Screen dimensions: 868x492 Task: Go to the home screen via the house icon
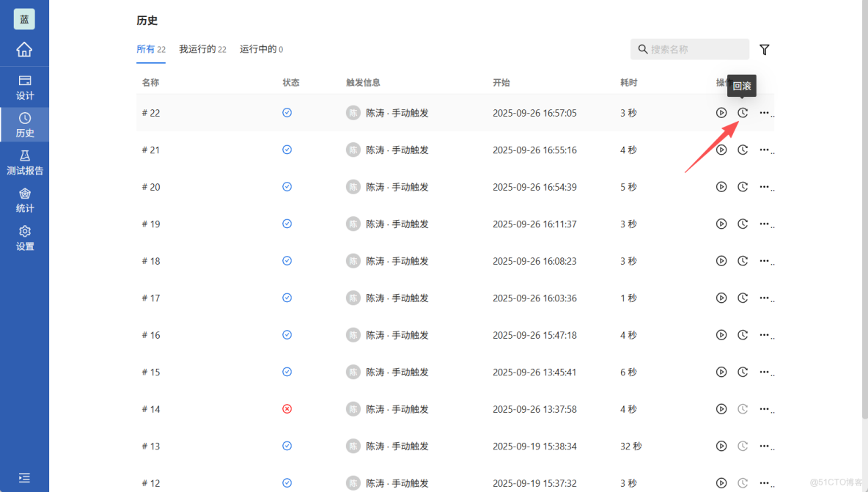[x=24, y=49]
